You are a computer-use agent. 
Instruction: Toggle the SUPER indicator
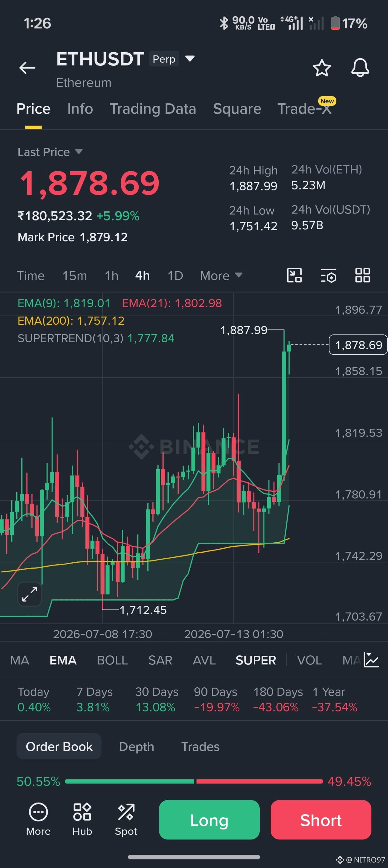[x=256, y=660]
